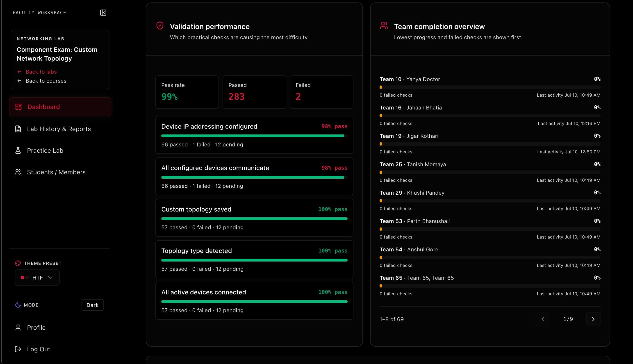Click the moon Mode icon
The height and width of the screenshot is (364, 633).
click(x=18, y=305)
